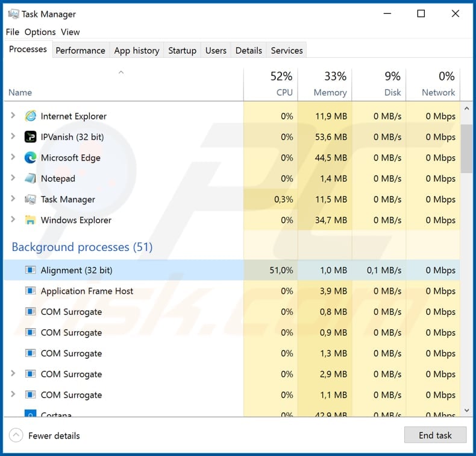This screenshot has width=476, height=456.
Task: Click the Background processes (51) heading
Action: click(82, 247)
